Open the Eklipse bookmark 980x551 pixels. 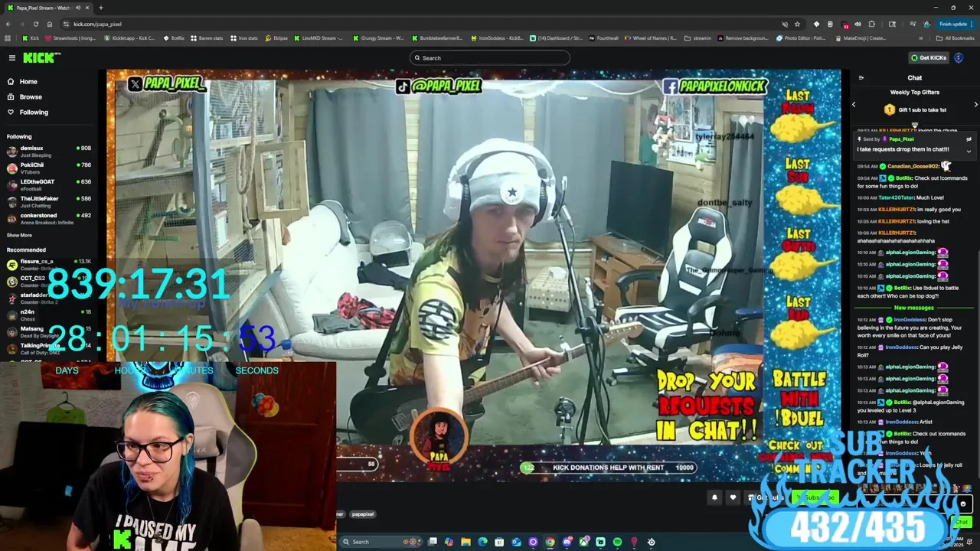tap(276, 37)
